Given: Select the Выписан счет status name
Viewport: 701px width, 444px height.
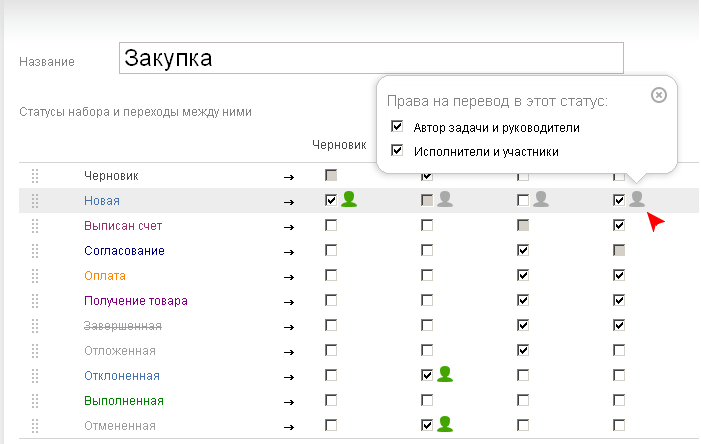Looking at the screenshot, I should [x=123, y=226].
